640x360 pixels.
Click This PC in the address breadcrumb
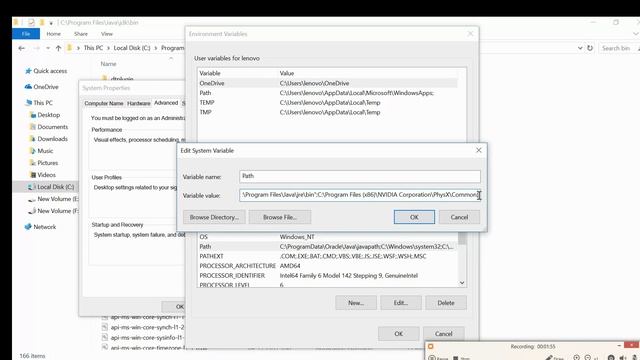tap(93, 48)
